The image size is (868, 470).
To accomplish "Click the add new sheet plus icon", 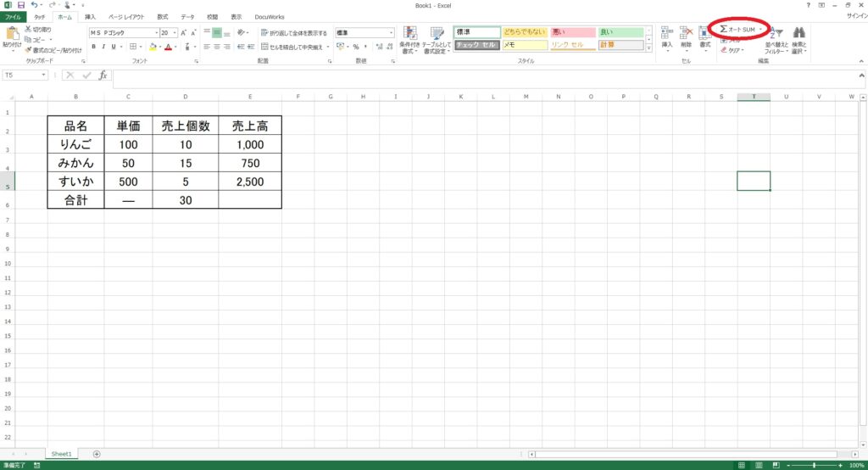I will pyautogui.click(x=97, y=454).
